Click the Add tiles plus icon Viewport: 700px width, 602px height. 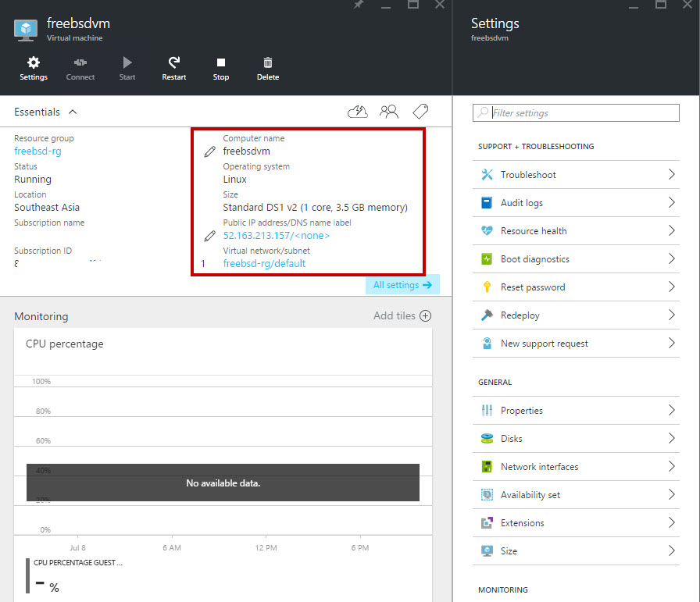426,316
